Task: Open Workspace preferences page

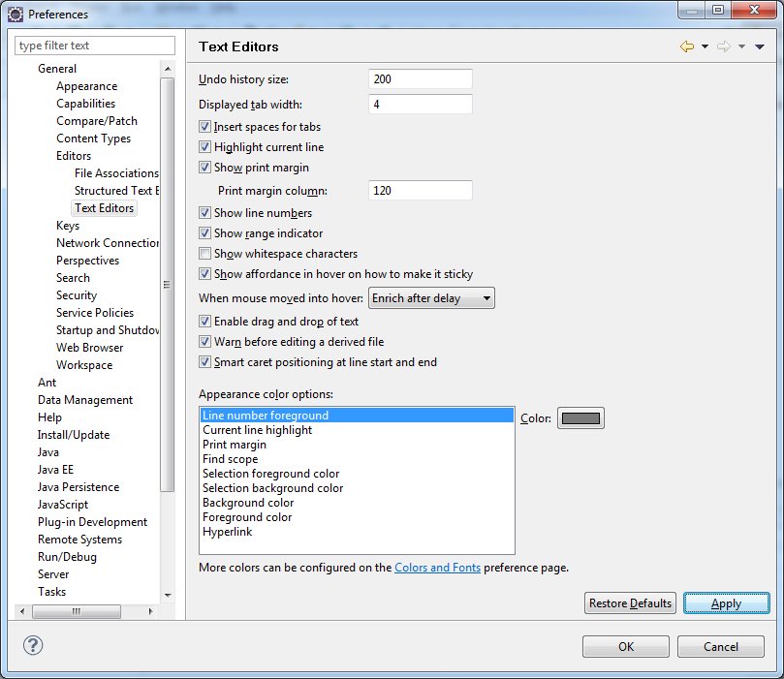Action: [x=84, y=365]
